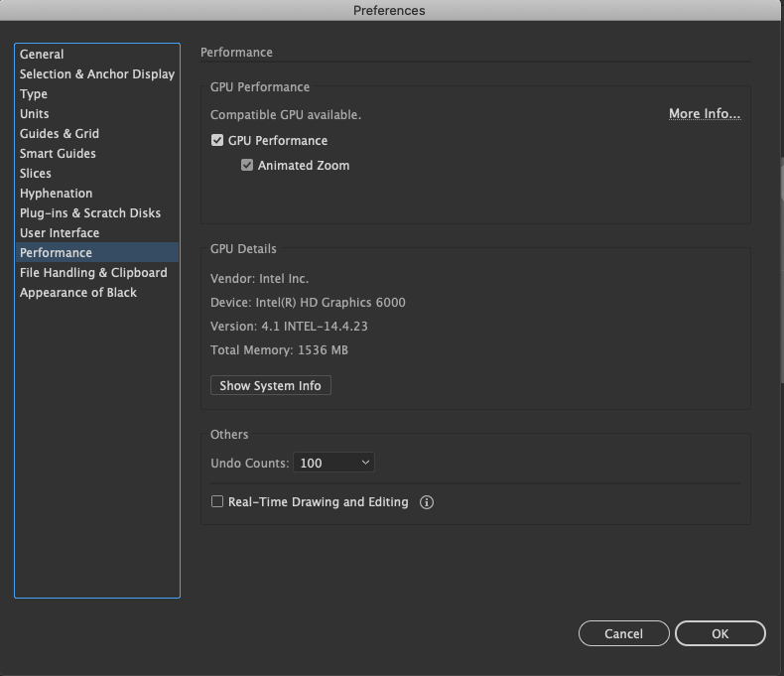
Task: Open Hyphenation settings
Action: 56,194
